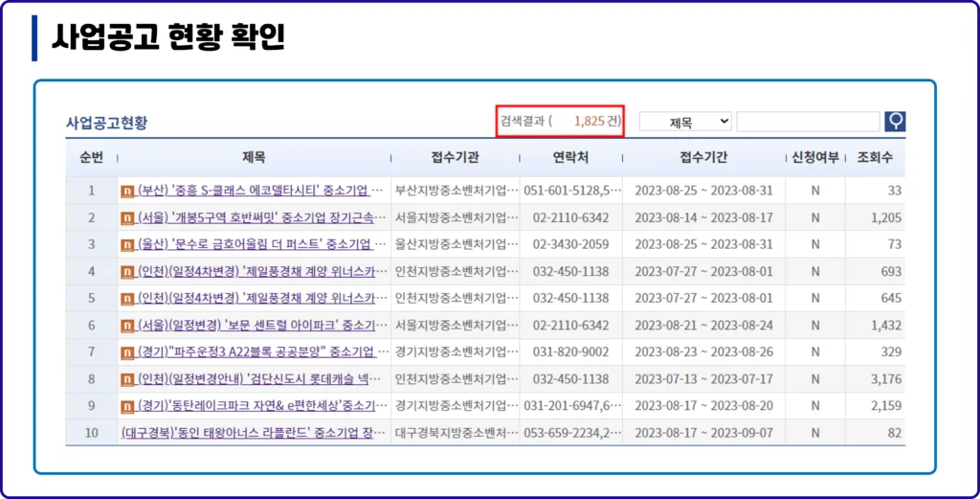Click the new badge icon on row 8
980x499 pixels.
tap(127, 379)
